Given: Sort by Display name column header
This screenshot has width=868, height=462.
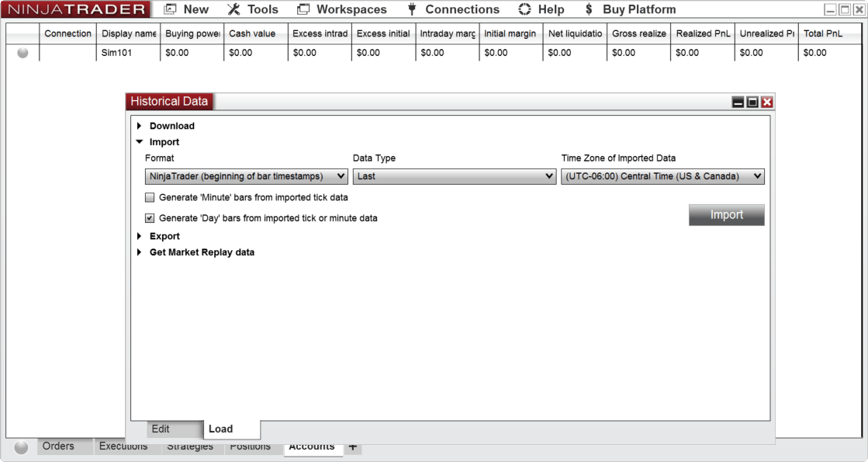Looking at the screenshot, I should [x=129, y=34].
